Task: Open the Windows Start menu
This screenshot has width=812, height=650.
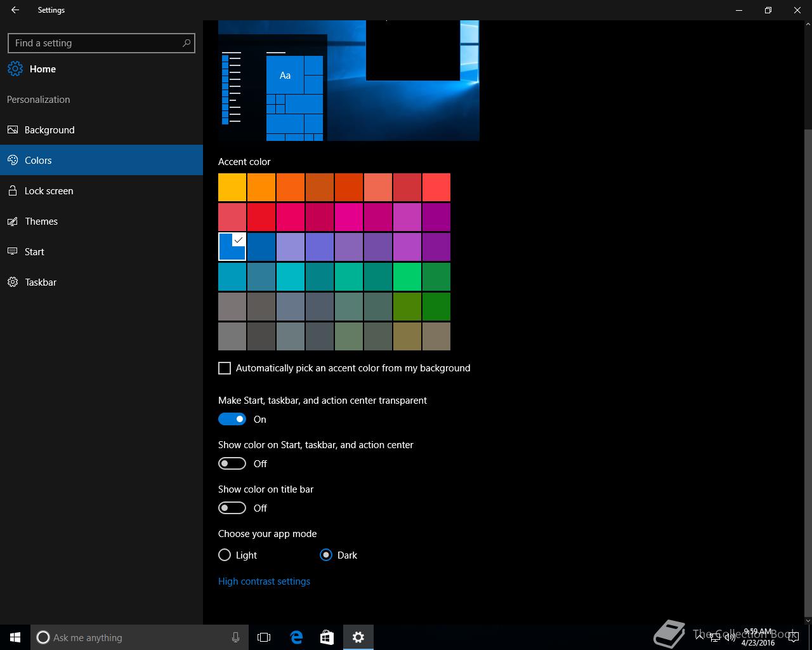Action: tap(15, 637)
